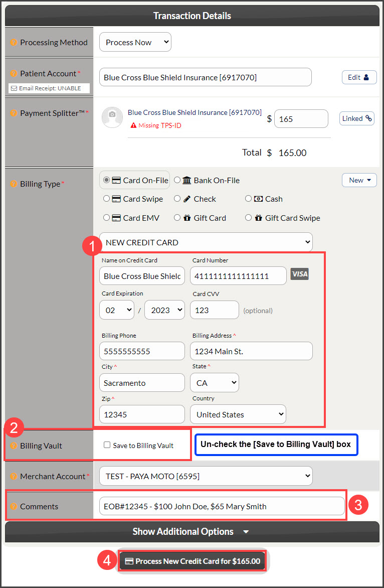Select Gift Card Swipe billing type
Image resolution: width=384 pixels, height=588 pixels.
(x=248, y=218)
